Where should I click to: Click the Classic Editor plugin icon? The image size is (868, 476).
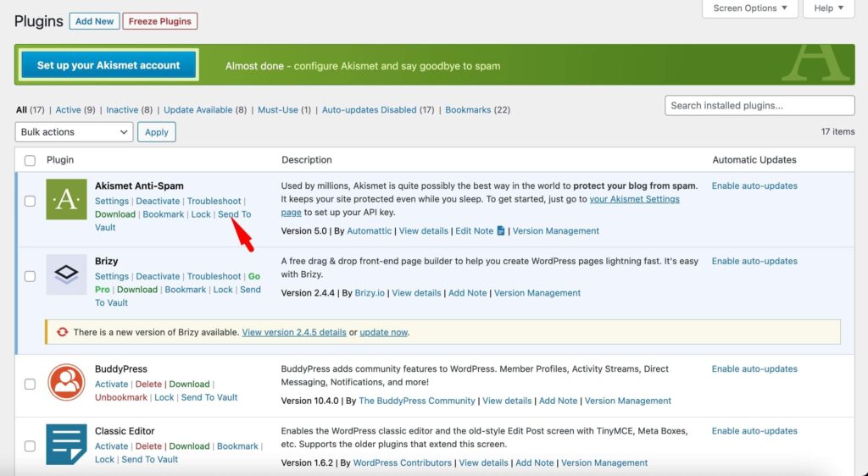click(x=66, y=445)
